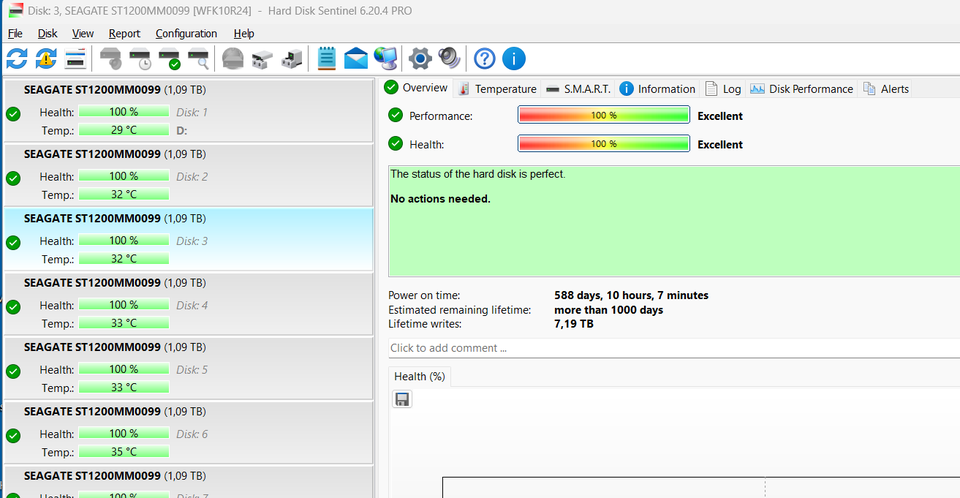Image resolution: width=960 pixels, height=498 pixels.
Task: Click the blue question mark help icon
Action: [484, 59]
